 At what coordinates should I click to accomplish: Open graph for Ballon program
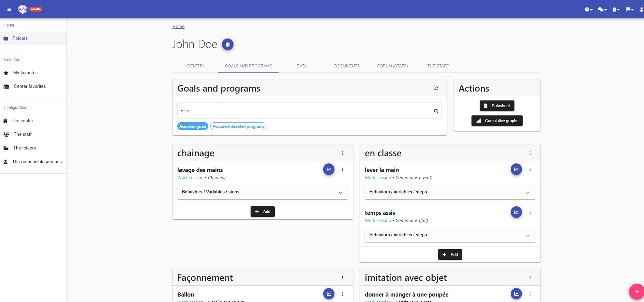(329, 294)
